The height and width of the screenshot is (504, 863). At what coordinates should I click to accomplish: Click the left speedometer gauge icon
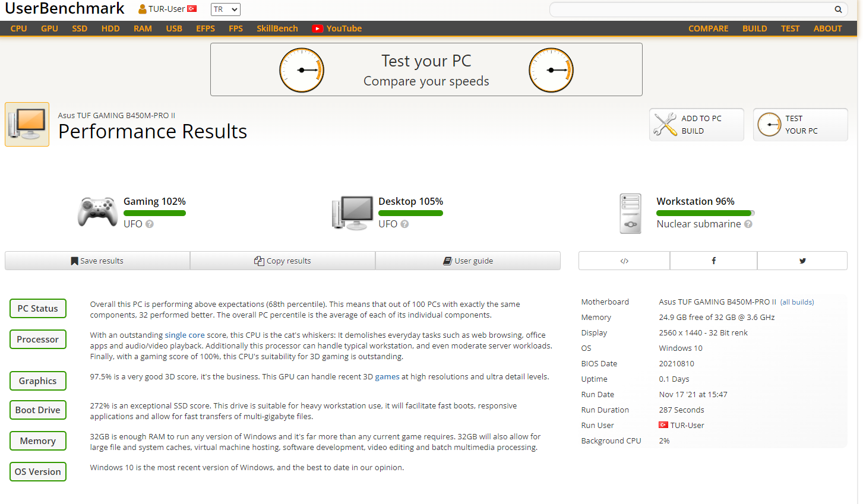(x=302, y=70)
